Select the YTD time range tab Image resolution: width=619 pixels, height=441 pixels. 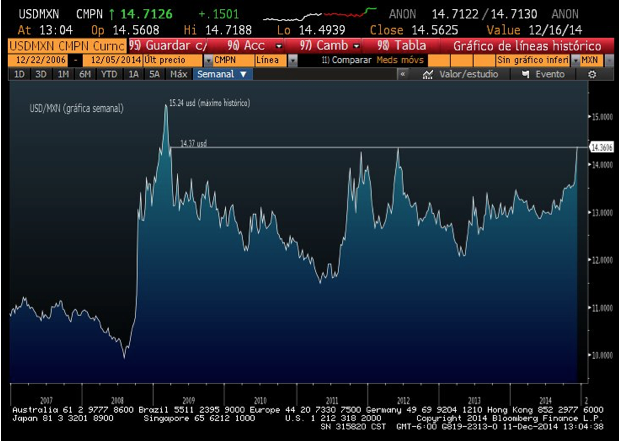point(109,74)
